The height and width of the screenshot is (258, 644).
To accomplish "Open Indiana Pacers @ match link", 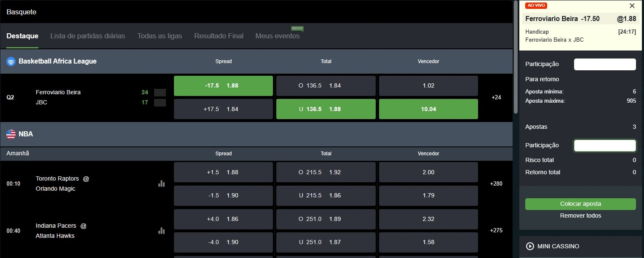I will pyautogui.click(x=61, y=226).
